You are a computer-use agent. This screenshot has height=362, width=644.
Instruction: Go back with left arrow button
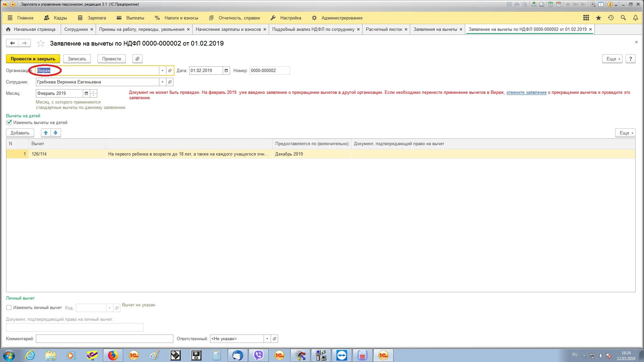[x=12, y=43]
